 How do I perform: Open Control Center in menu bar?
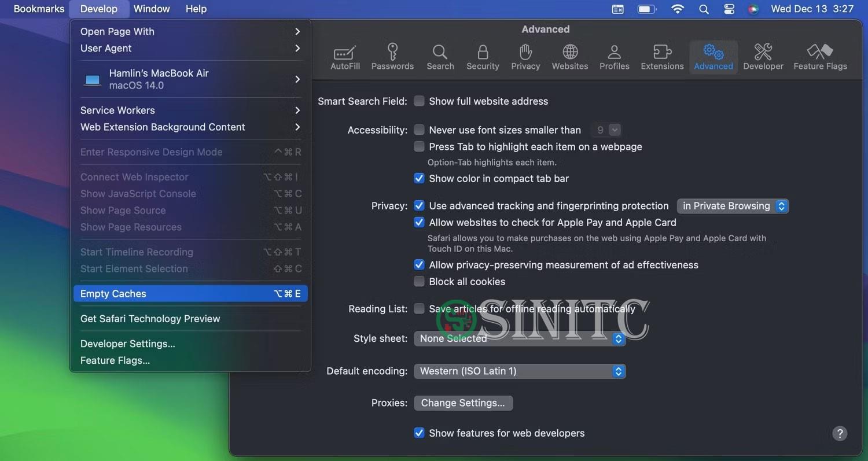[x=729, y=9]
